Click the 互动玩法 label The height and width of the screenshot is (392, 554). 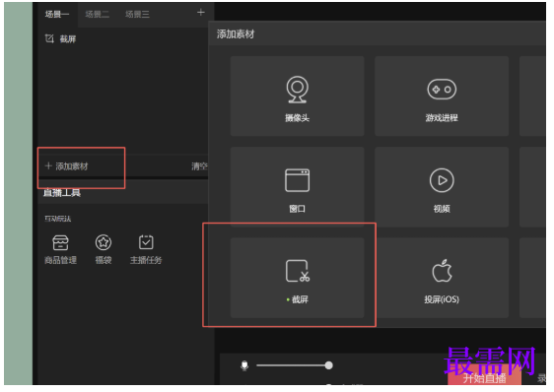click(x=57, y=219)
